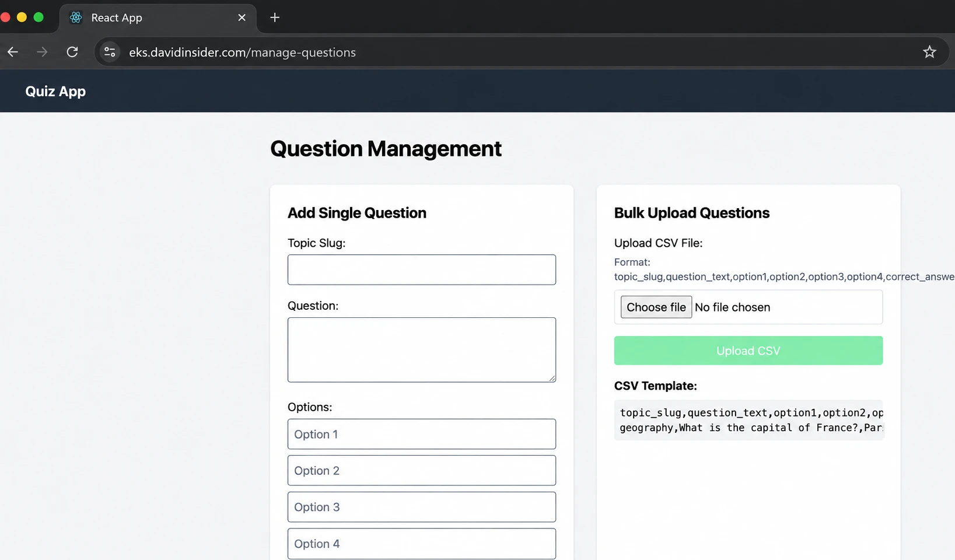This screenshot has width=955, height=560.
Task: Click the Upload CSV button
Action: pos(748,351)
